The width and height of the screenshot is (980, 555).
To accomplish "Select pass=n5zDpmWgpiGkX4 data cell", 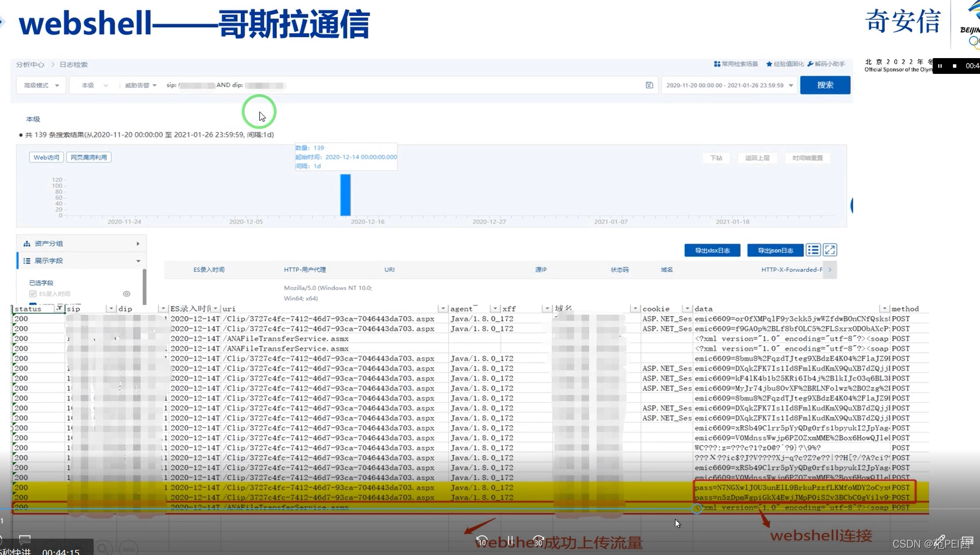I will click(792, 497).
